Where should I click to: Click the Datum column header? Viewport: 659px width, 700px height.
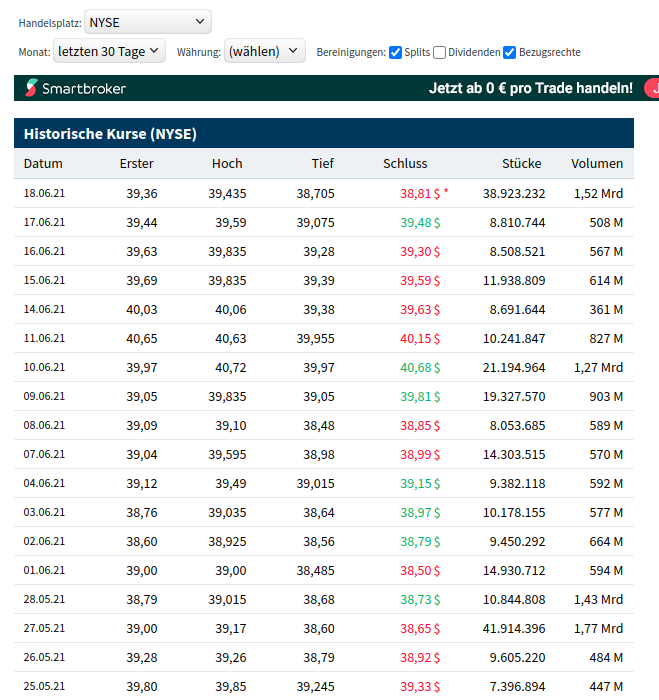[x=43, y=164]
